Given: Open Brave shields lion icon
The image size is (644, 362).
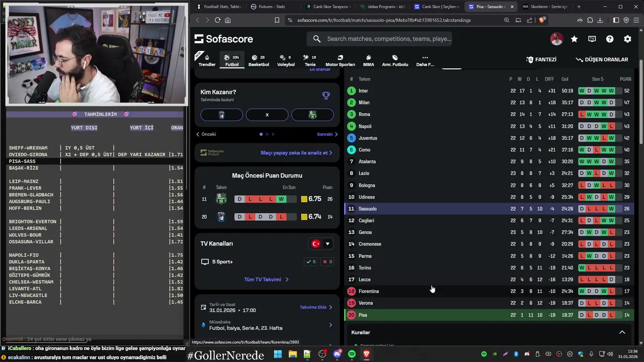Looking at the screenshot, I should point(542,20).
